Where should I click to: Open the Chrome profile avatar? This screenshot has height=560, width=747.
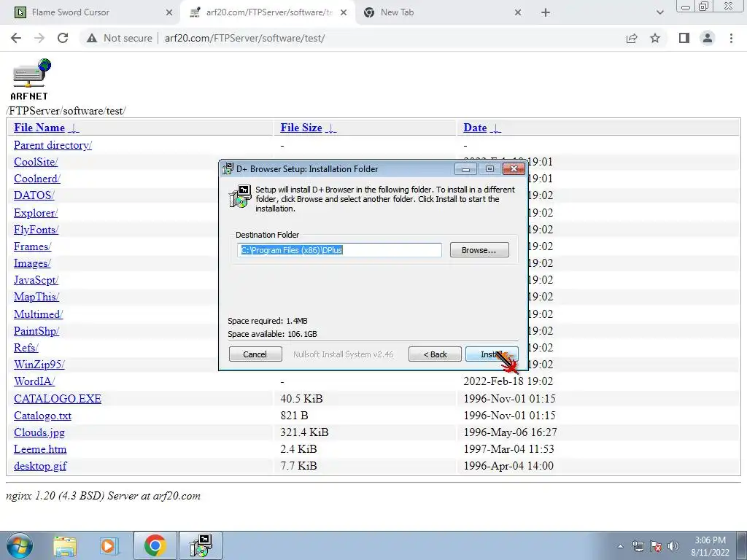click(708, 38)
